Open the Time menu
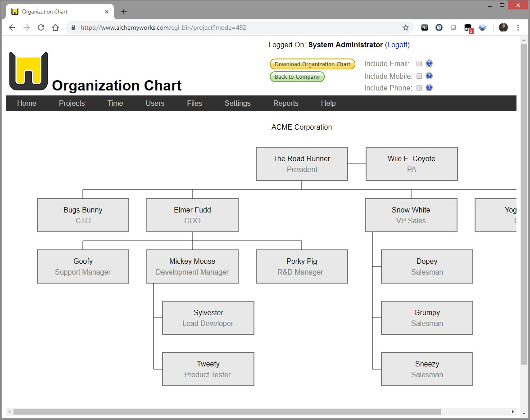Image resolution: width=530 pixels, height=420 pixels. click(115, 104)
